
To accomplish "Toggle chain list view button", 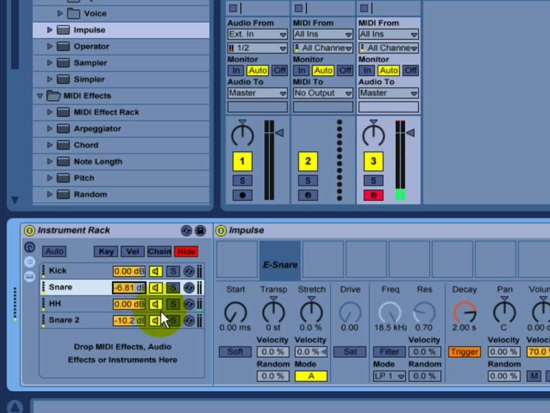I will coord(29,262).
